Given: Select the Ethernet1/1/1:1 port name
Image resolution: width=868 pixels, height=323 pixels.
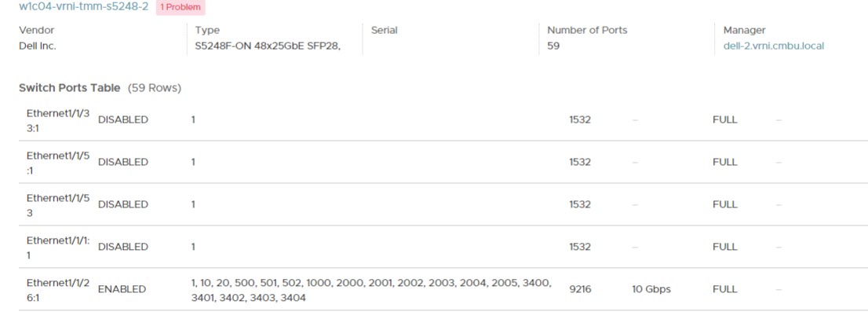Looking at the screenshot, I should click(x=58, y=247).
